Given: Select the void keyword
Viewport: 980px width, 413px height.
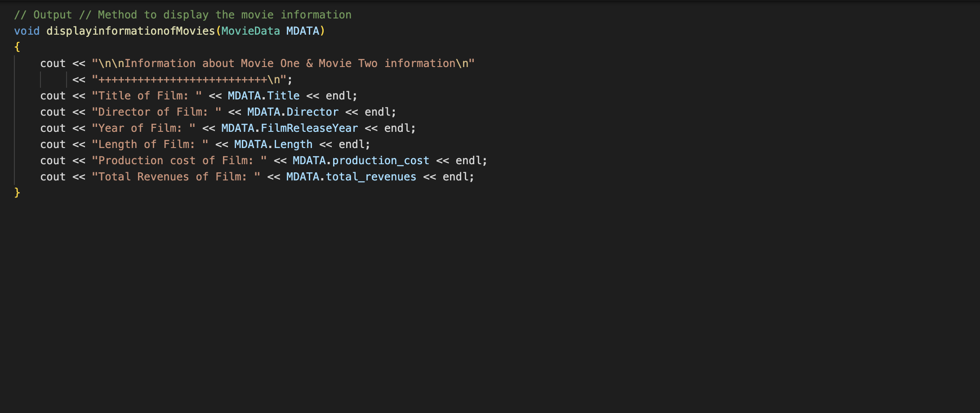Looking at the screenshot, I should point(26,31).
